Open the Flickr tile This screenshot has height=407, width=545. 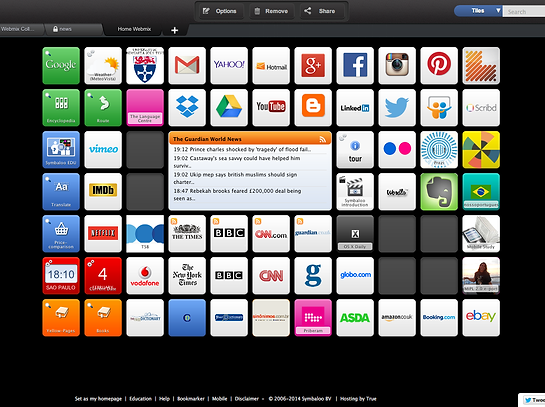pyautogui.click(x=397, y=150)
